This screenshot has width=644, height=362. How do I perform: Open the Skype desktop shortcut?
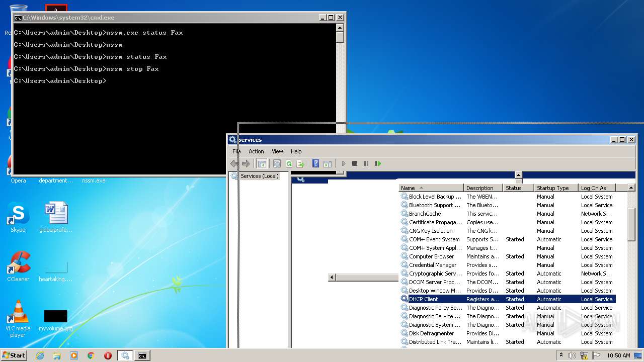point(18,217)
